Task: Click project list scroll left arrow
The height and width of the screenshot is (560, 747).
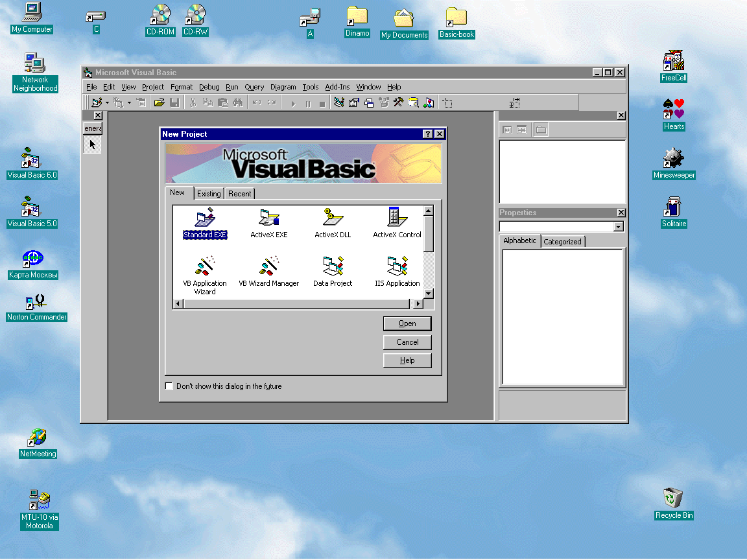Action: click(178, 304)
